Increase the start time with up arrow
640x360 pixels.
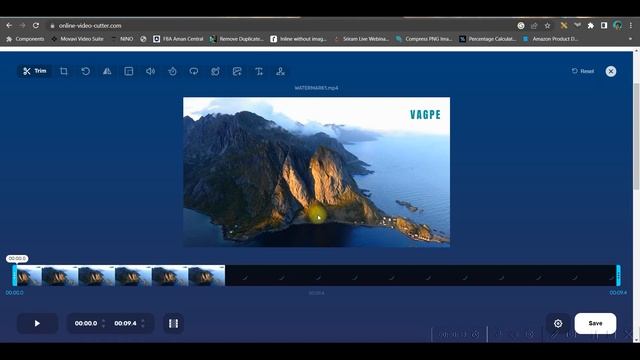(x=103, y=320)
